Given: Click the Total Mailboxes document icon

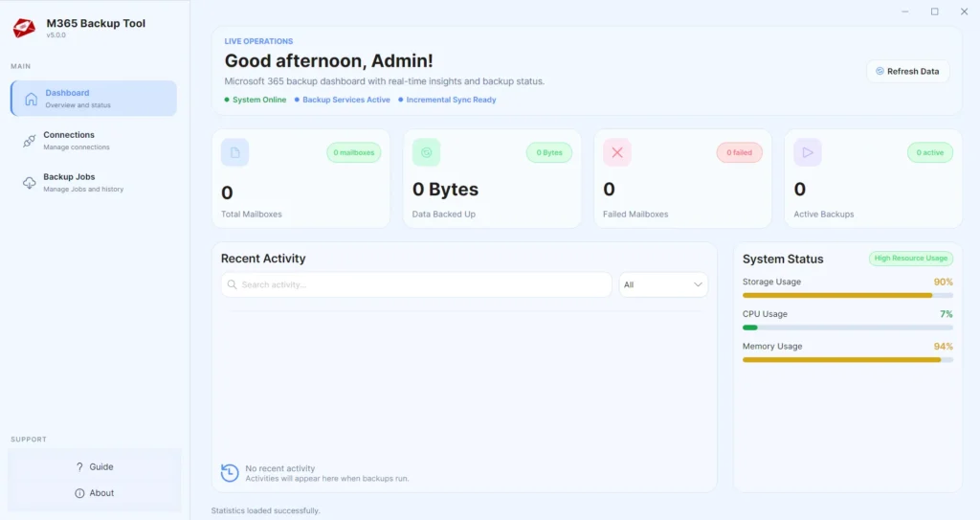Looking at the screenshot, I should pos(235,152).
